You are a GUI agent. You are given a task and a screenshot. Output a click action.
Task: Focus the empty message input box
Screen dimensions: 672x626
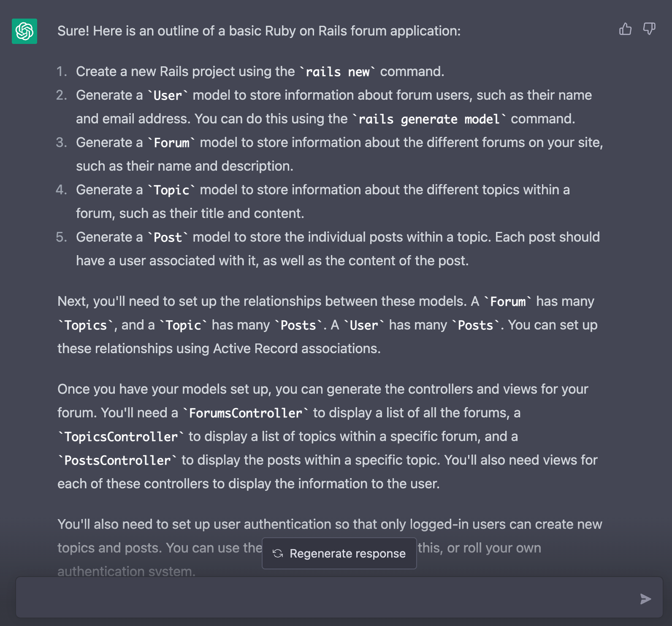[x=325, y=598]
